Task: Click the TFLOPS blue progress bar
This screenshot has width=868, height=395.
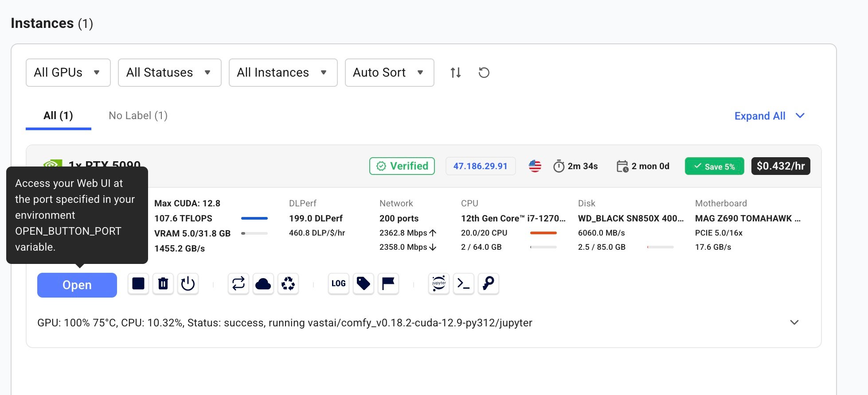Action: (x=254, y=218)
